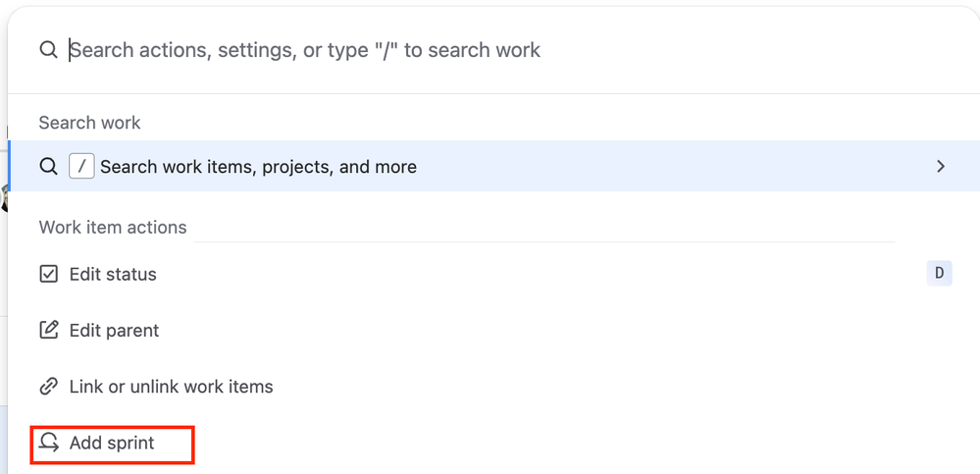
Task: Click the D shortcut badge for Edit status
Action: click(939, 274)
